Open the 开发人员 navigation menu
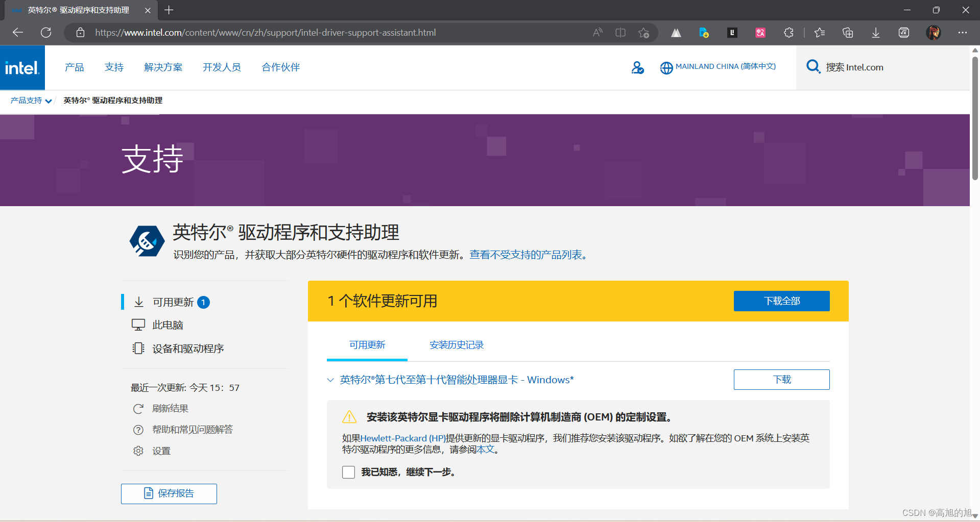980x522 pixels. click(x=222, y=67)
